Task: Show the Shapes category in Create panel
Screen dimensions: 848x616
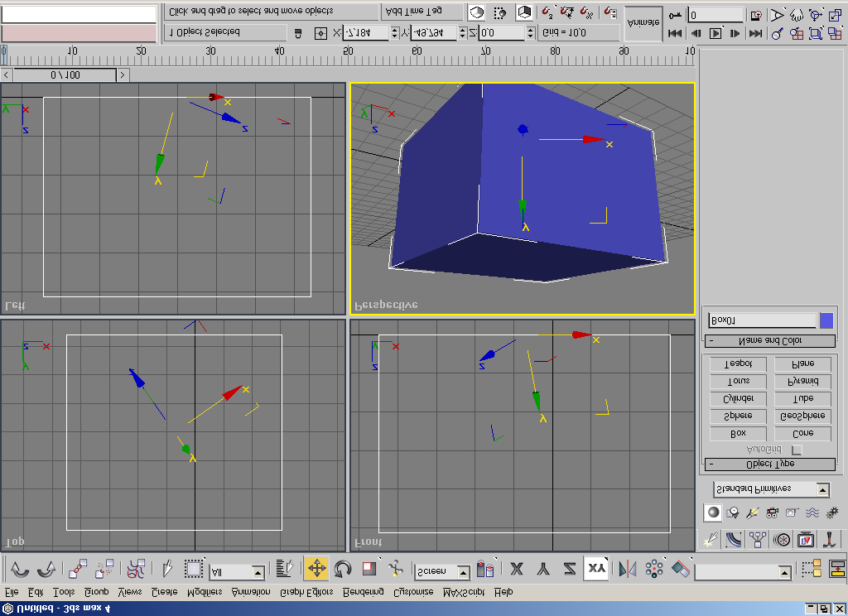Action: [733, 513]
